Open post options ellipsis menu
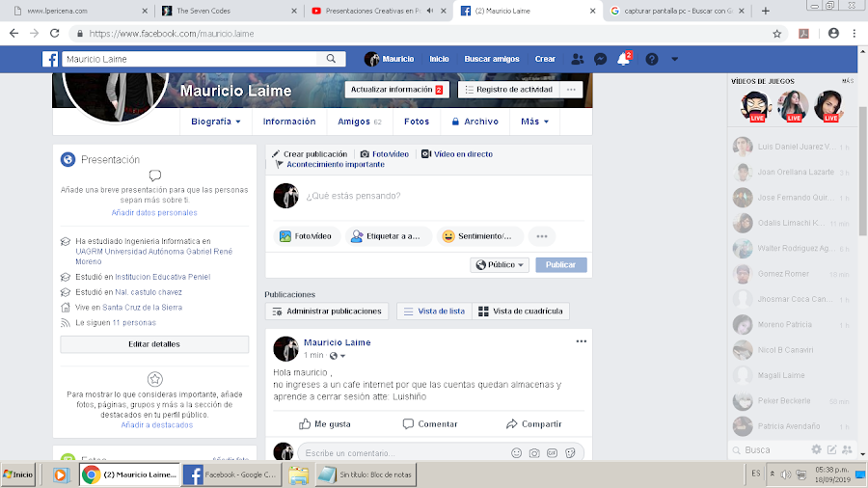The width and height of the screenshot is (868, 488). click(x=581, y=341)
